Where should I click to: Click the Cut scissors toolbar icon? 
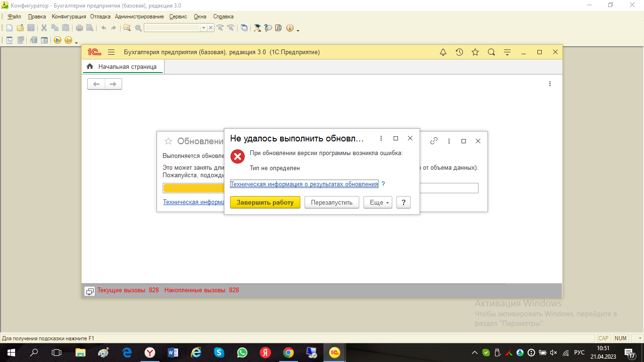click(44, 28)
